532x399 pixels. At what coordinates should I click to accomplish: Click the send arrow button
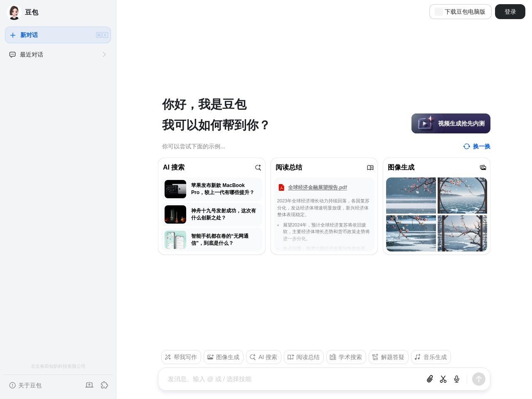(479, 379)
